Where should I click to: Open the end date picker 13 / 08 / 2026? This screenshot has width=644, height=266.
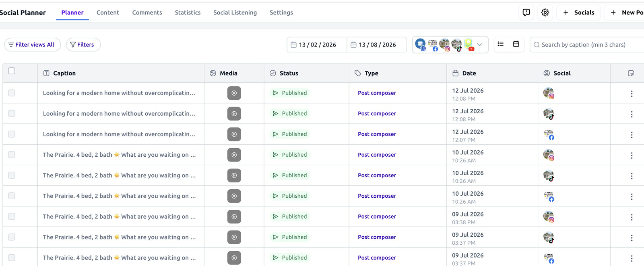click(377, 45)
